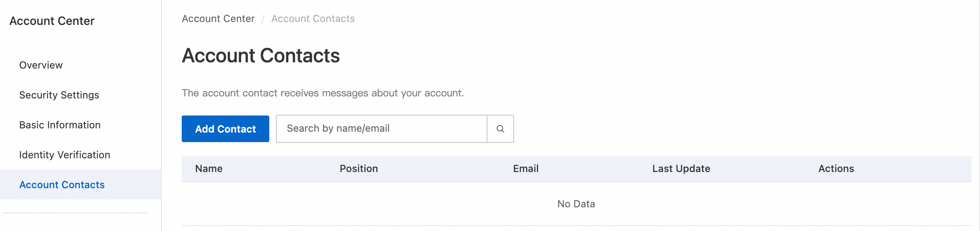This screenshot has width=980, height=231.
Task: Click Account Center breadcrumb link
Action: [x=218, y=19]
